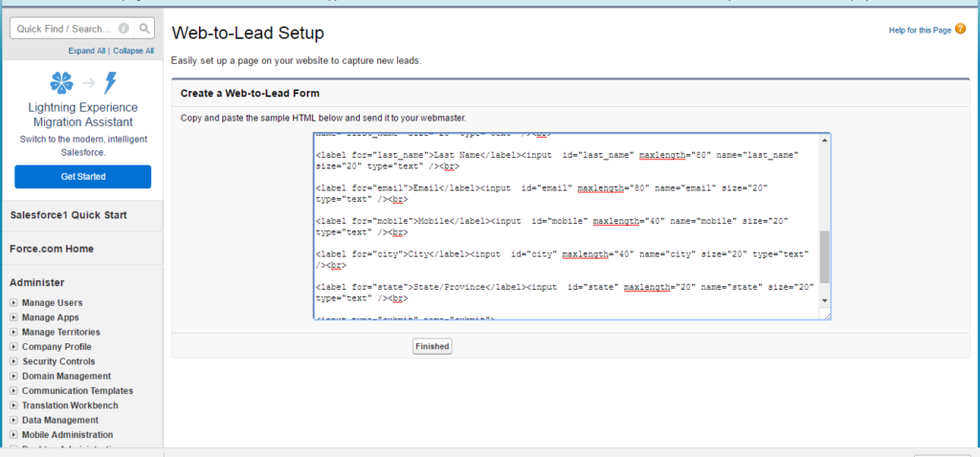Click the Finished button
This screenshot has height=457, width=980.
(432, 346)
